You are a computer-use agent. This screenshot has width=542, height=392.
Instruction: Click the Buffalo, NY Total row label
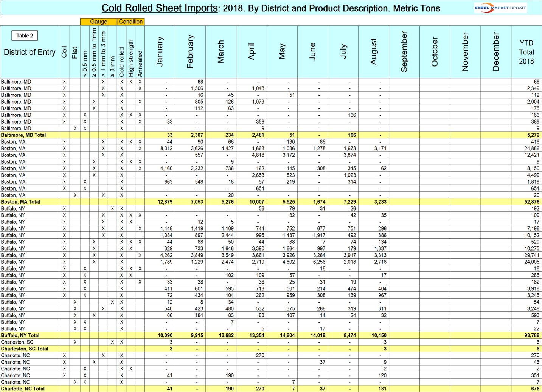[20, 335]
